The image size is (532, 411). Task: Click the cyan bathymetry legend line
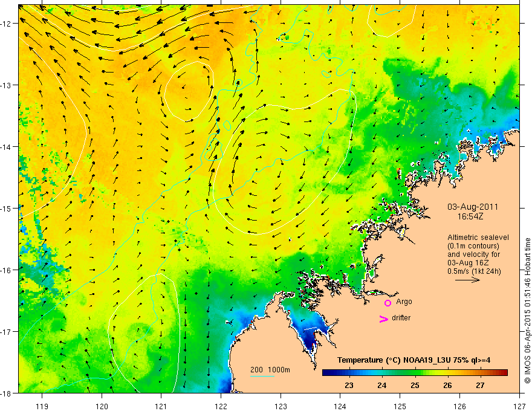tap(262, 376)
